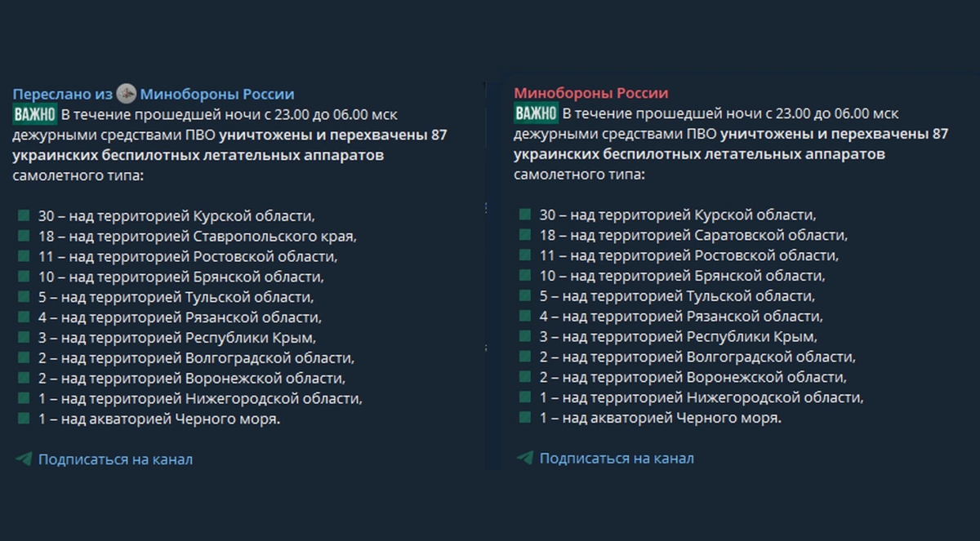Click the ВАЖНО badge under the red channel name

[x=536, y=113]
